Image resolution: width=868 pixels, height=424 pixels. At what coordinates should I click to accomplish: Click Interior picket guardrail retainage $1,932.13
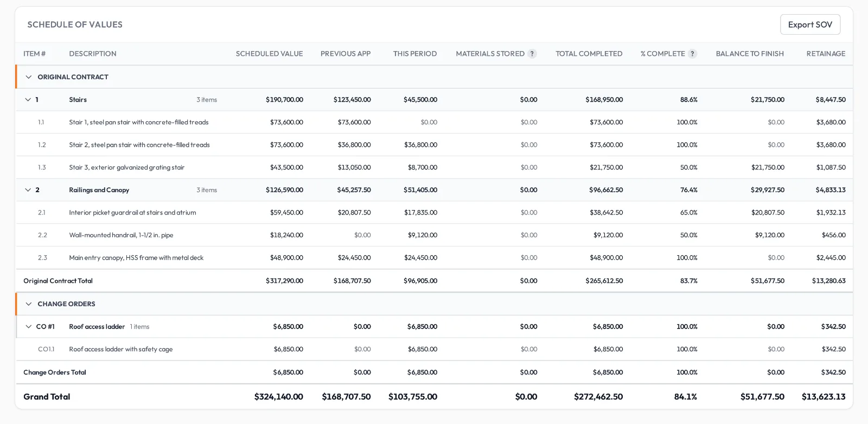(x=831, y=213)
